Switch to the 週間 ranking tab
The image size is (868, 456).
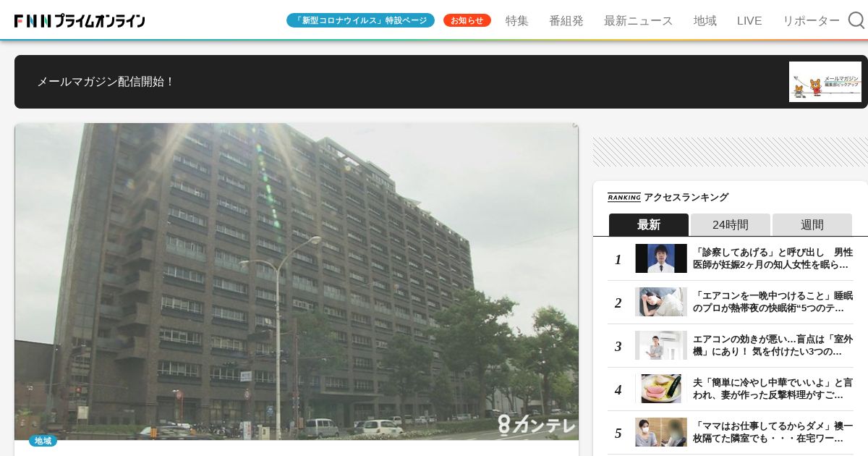click(x=812, y=224)
